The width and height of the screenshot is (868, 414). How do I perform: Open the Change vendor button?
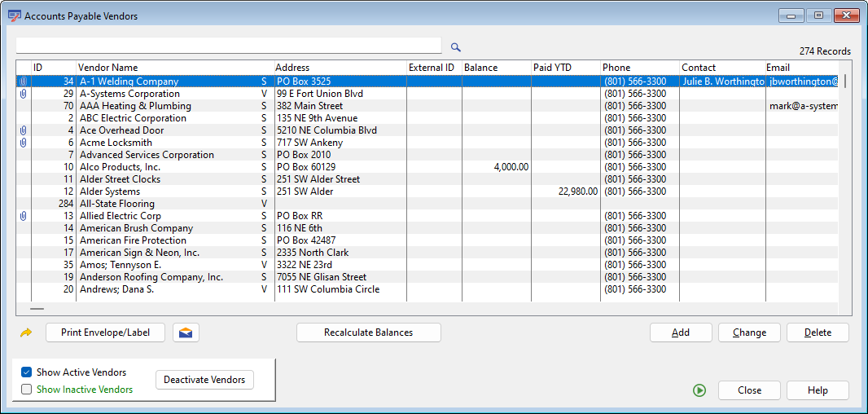(749, 333)
